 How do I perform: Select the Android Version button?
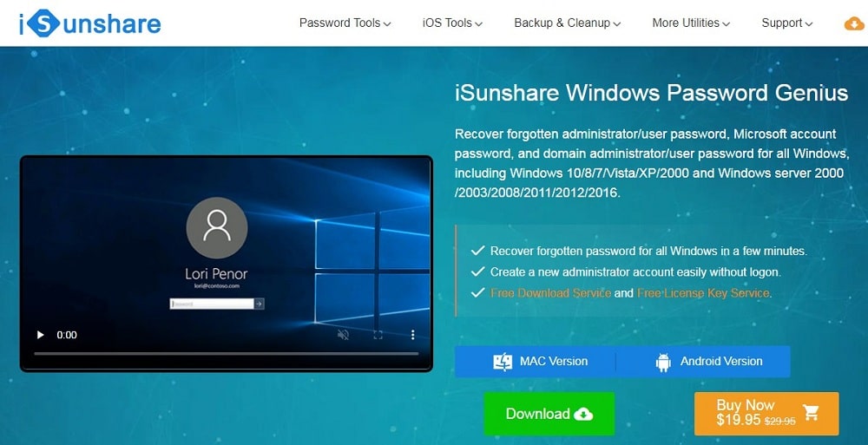(703, 362)
